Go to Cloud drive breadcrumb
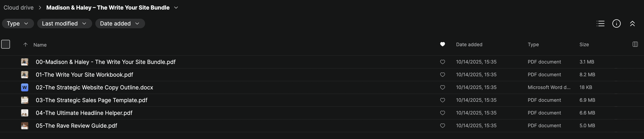The image size is (644, 139). tap(19, 8)
